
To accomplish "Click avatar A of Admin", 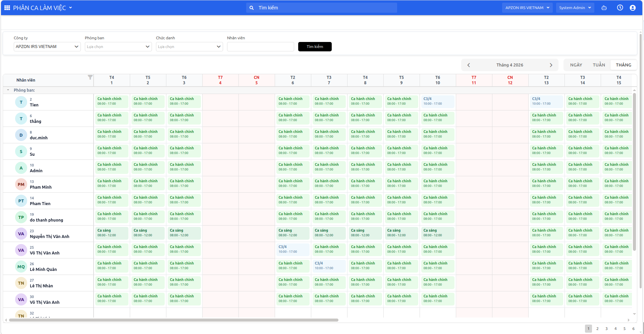I will coord(21,168).
